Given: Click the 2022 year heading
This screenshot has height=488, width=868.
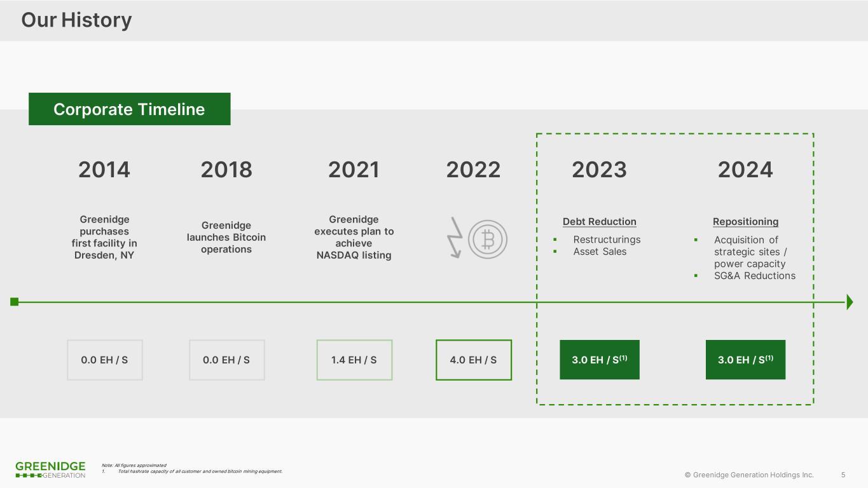Looking at the screenshot, I should [473, 170].
